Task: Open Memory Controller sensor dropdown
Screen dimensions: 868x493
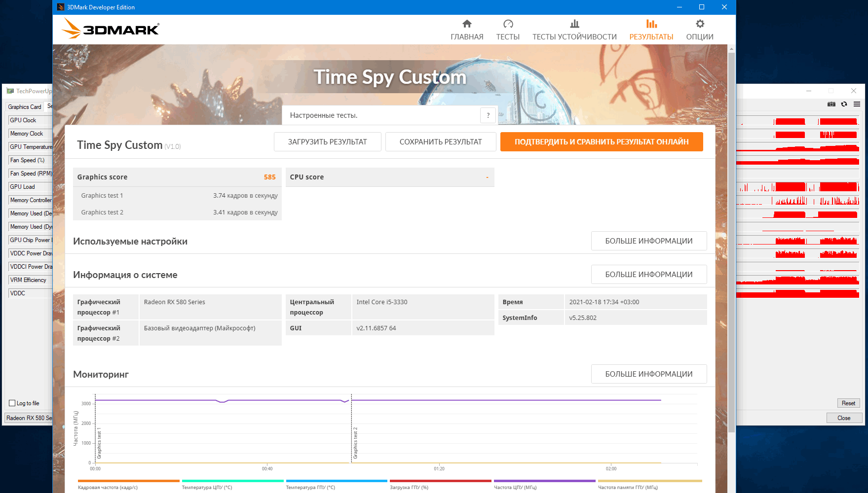Action: point(31,200)
